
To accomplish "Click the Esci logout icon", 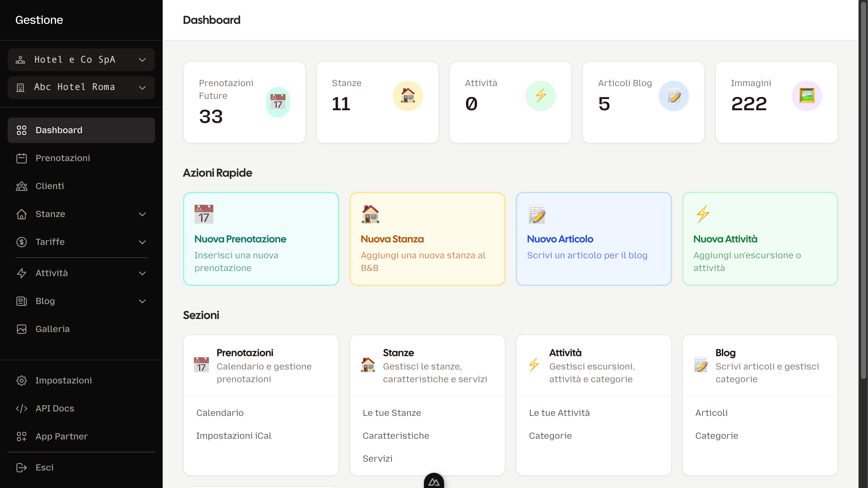I will 22,467.
